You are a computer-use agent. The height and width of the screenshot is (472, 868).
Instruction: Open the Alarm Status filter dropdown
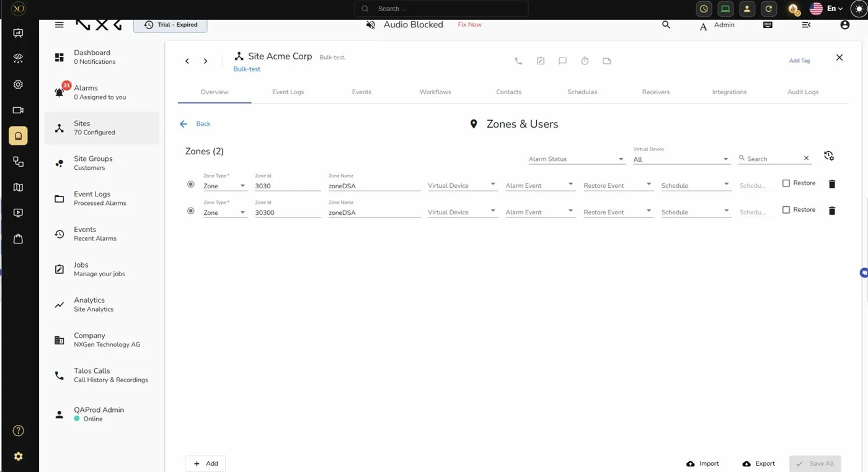click(576, 159)
